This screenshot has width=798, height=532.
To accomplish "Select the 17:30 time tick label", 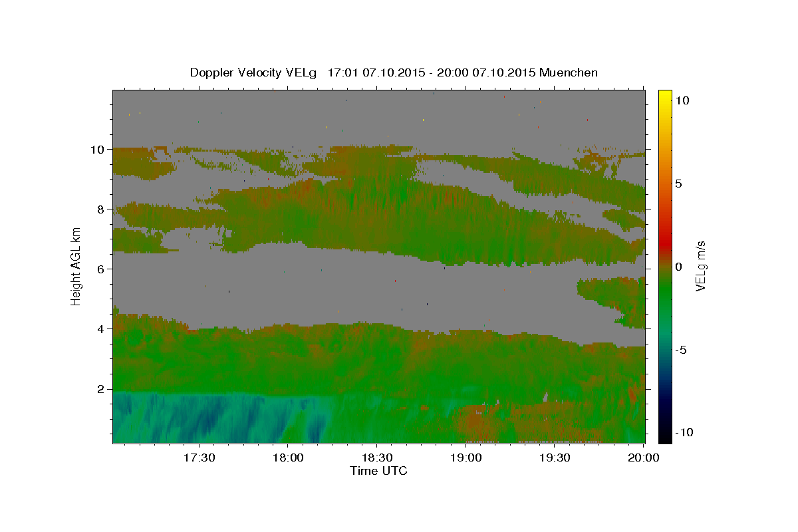I will click(199, 458).
